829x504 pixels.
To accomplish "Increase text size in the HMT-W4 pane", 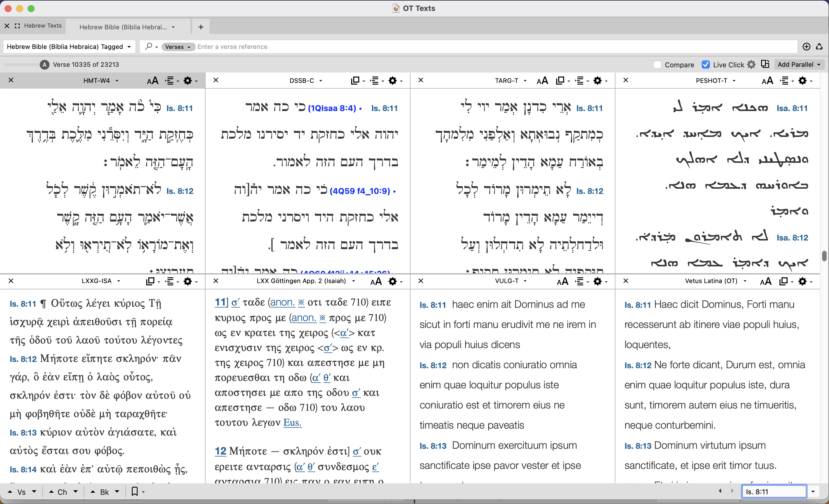I will coord(153,80).
